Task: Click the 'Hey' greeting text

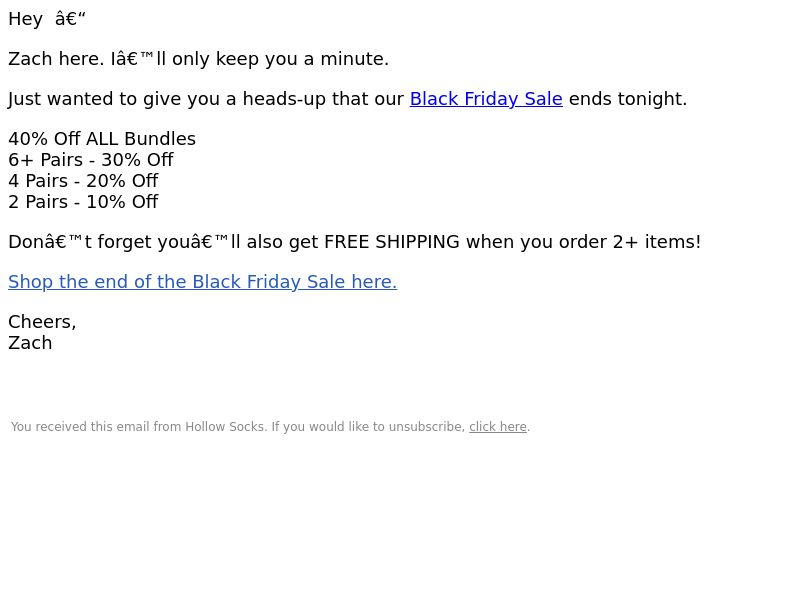Action: [24, 19]
